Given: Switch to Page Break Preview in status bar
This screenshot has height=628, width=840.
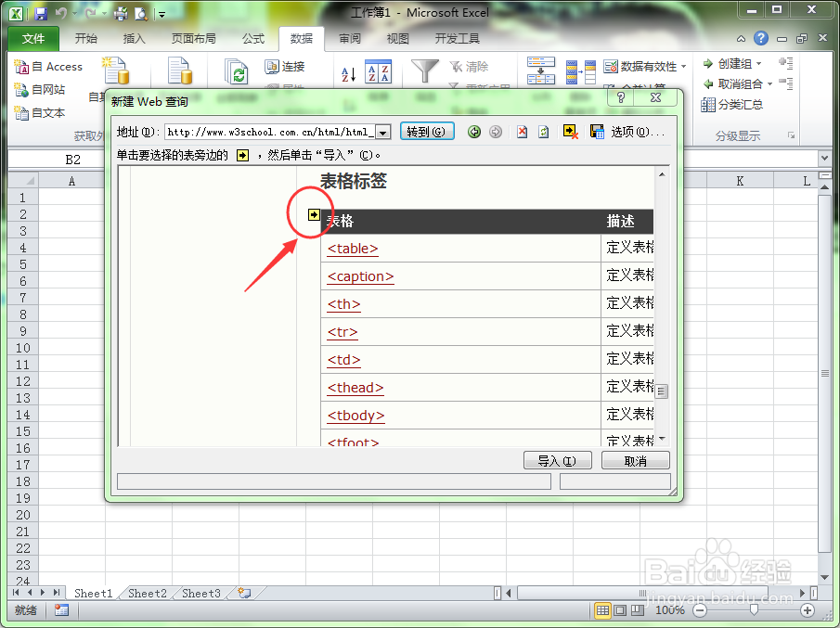Looking at the screenshot, I should [x=638, y=610].
